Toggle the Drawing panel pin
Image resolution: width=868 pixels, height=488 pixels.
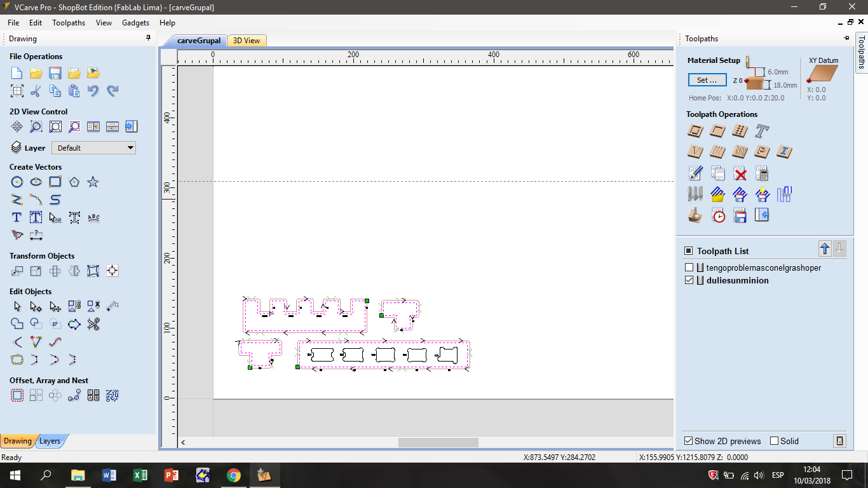[149, 39]
